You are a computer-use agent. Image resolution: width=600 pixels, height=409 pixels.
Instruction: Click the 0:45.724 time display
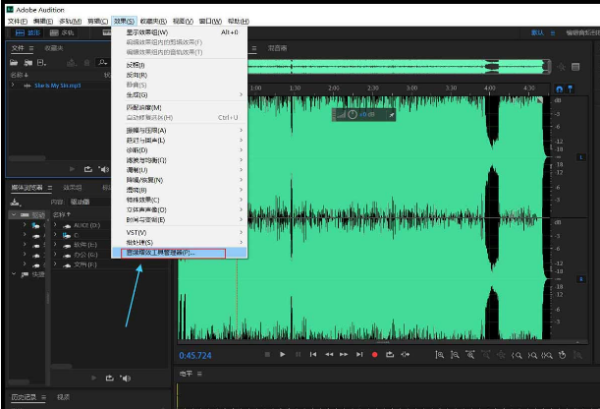coord(195,355)
